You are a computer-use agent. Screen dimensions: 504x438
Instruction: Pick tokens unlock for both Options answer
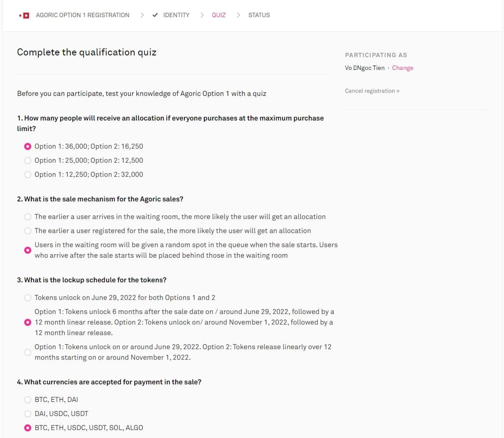28,298
